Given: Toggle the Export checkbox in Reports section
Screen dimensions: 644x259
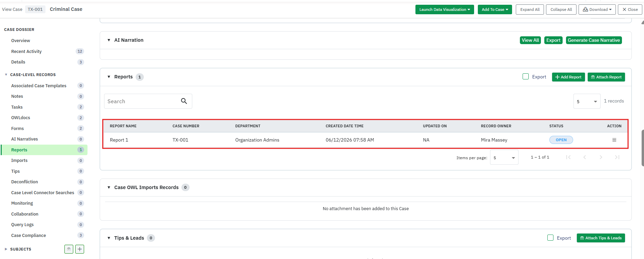Looking at the screenshot, I should pyautogui.click(x=526, y=77).
